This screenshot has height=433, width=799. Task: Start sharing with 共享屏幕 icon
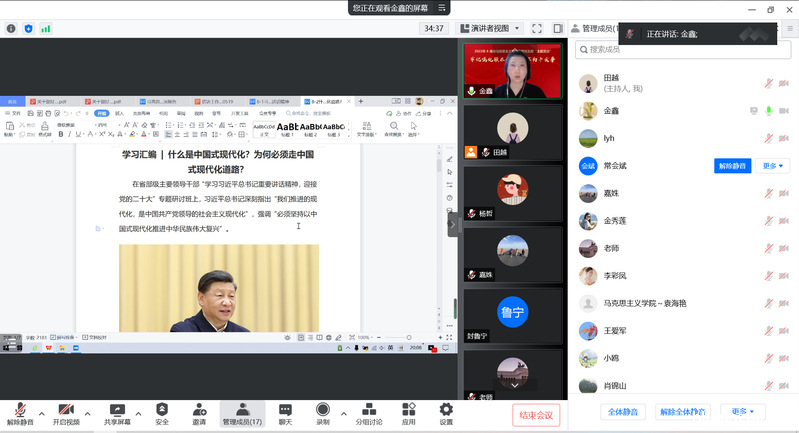point(117,410)
